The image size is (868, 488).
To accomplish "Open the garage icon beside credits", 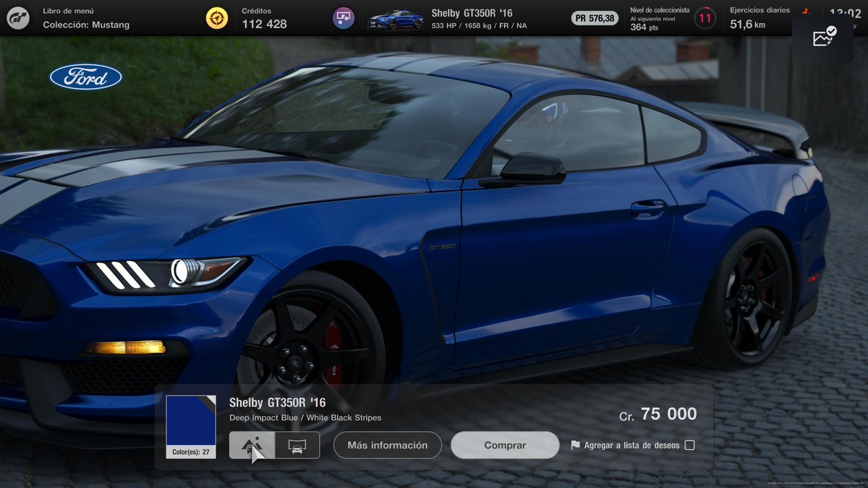I will [344, 18].
